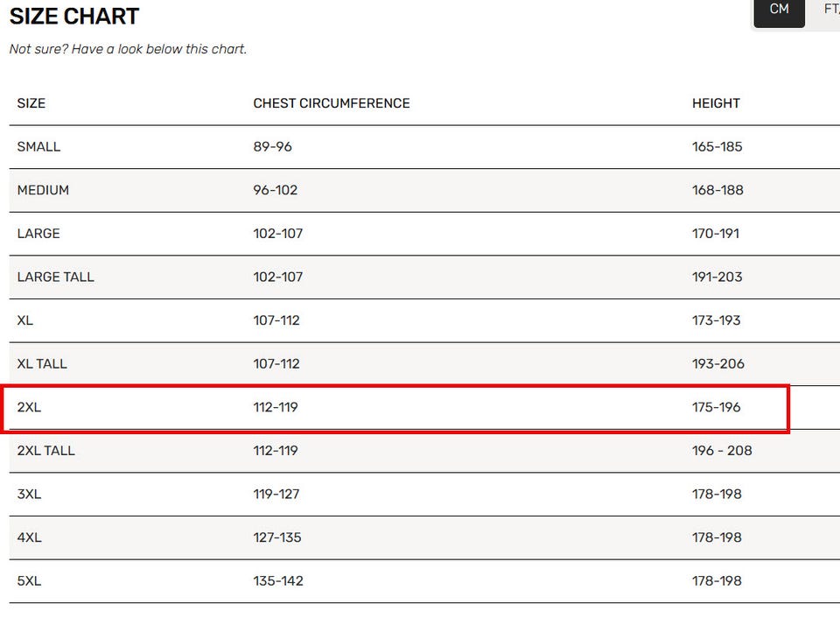Click the SIZE column header
Screen dimensions: 840x618
[x=31, y=103]
